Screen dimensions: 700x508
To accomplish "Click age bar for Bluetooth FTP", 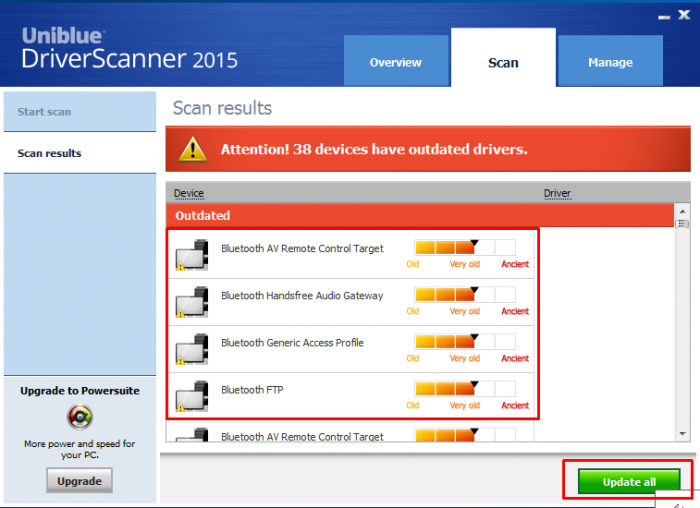I will (x=465, y=388).
